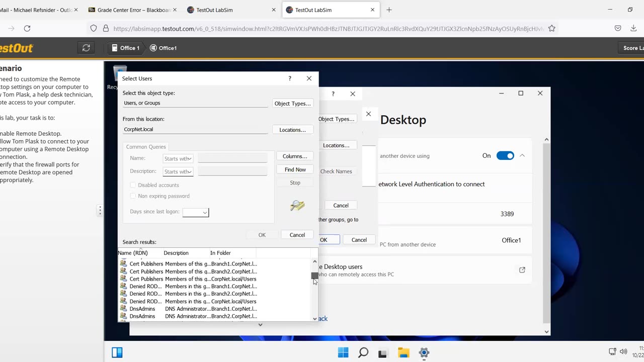Click Cancel in the front Select Users dialog

(x=297, y=235)
